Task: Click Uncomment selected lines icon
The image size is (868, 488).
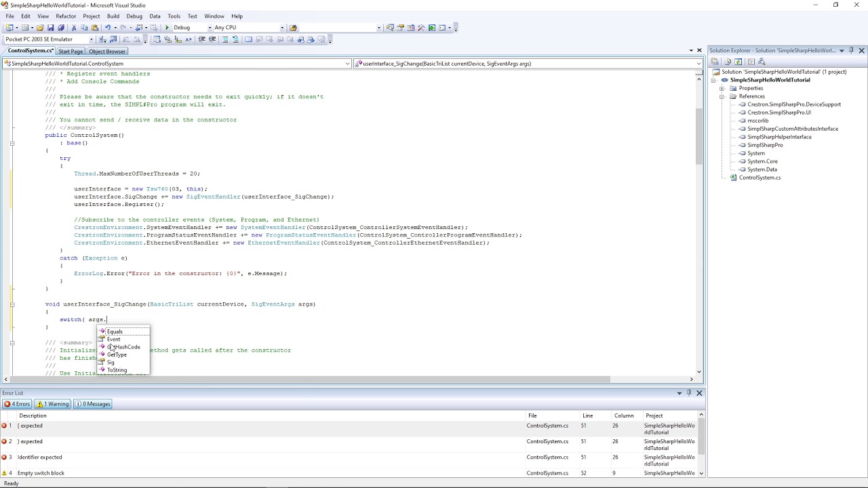Action: (x=235, y=39)
